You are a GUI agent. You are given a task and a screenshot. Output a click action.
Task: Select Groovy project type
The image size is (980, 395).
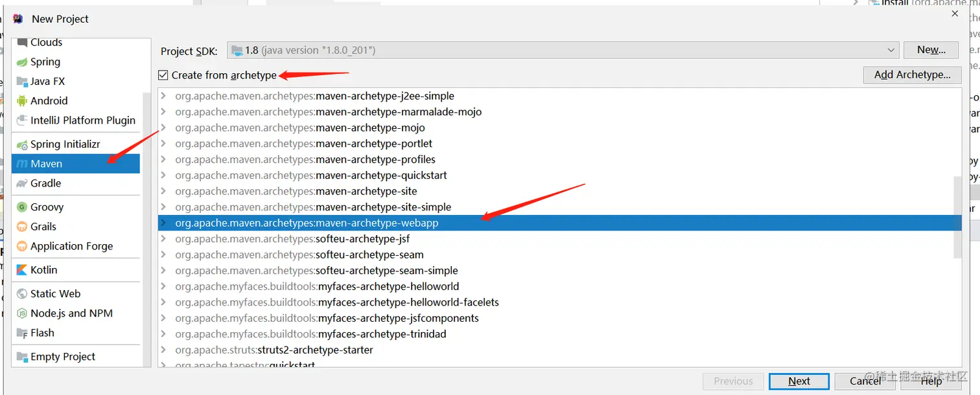click(76, 207)
